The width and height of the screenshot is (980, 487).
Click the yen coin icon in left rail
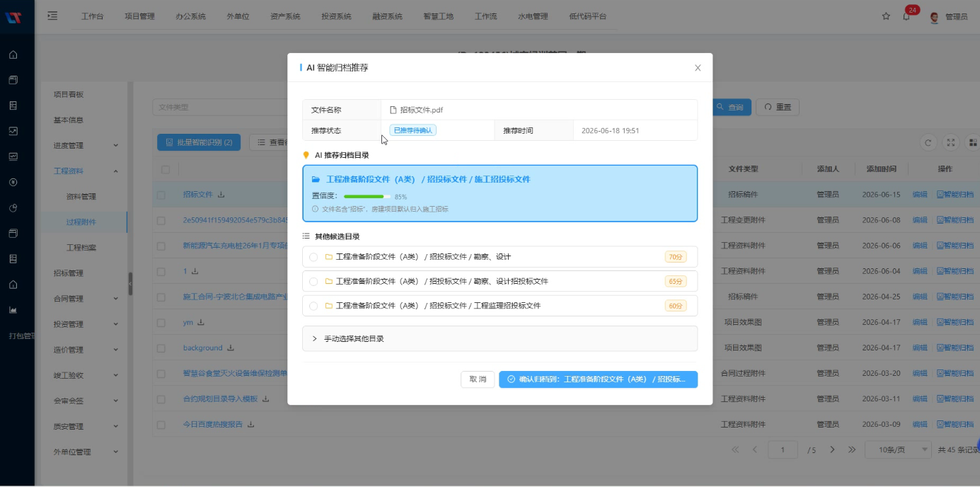coord(13,182)
